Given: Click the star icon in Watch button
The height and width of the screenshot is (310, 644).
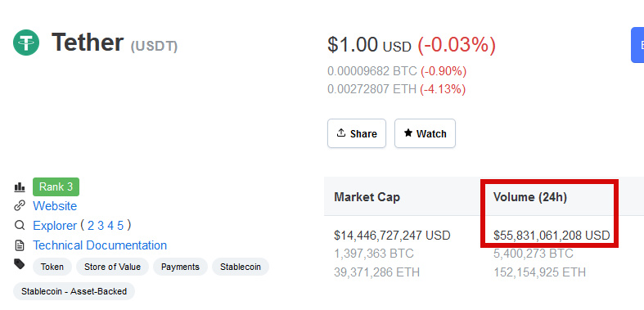Looking at the screenshot, I should (x=408, y=133).
